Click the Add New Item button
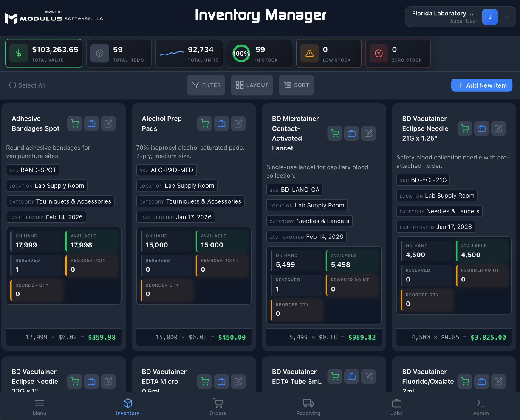 tap(482, 85)
